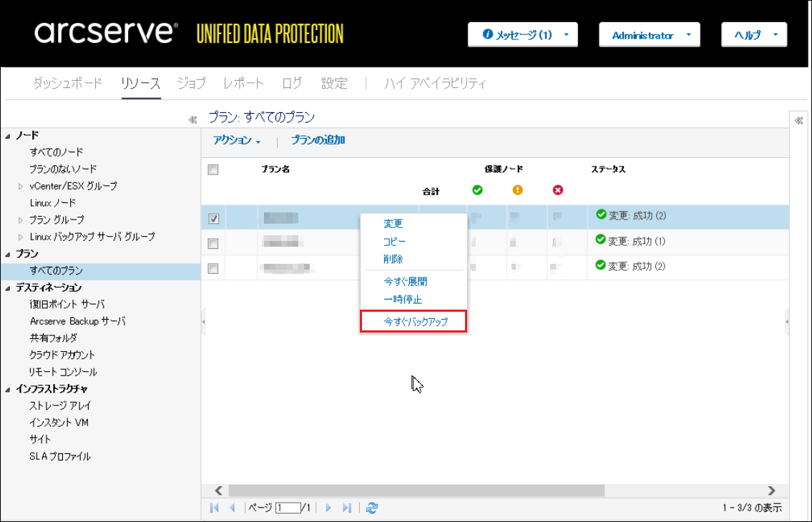Open ストレージ アレイ in tree
The width and height of the screenshot is (812, 522).
60,406
